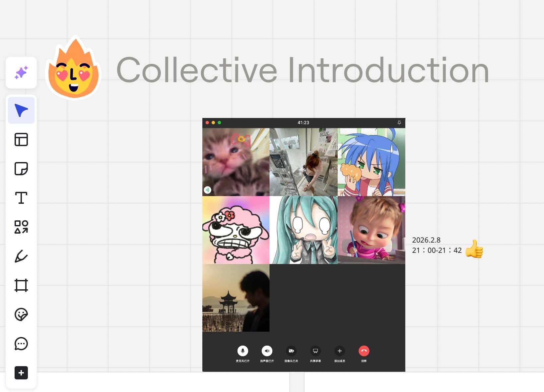Select the frame tool

pyautogui.click(x=21, y=285)
